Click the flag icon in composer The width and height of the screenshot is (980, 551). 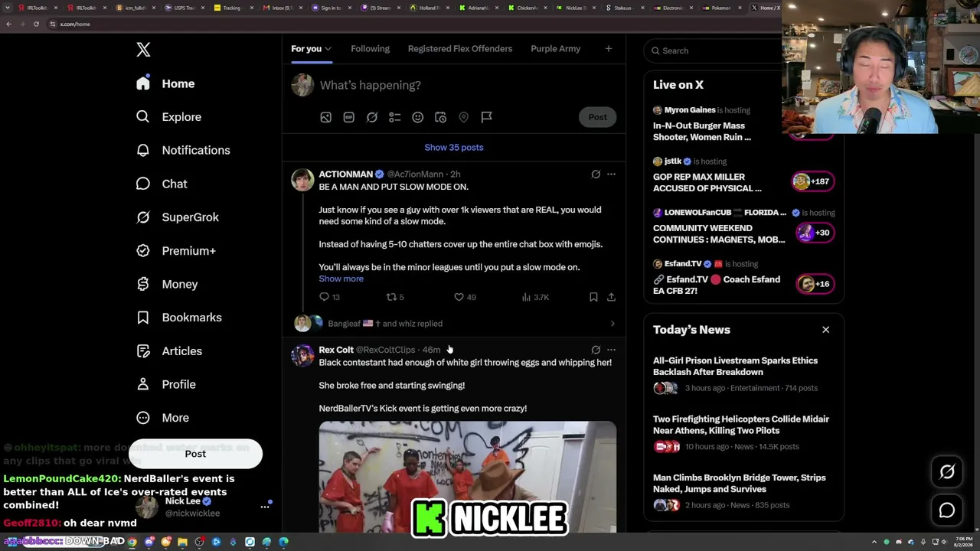[486, 117]
